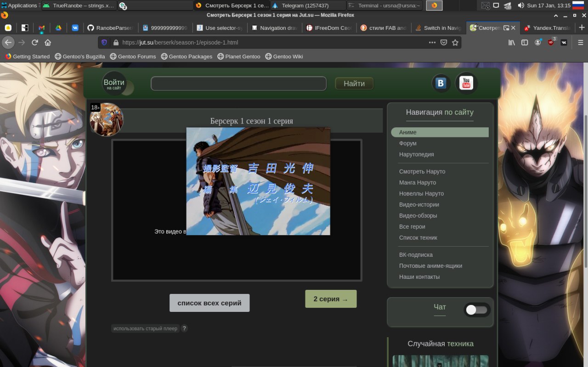
Task: Switch to IFreeDom tab
Action: pyautogui.click(x=328, y=28)
